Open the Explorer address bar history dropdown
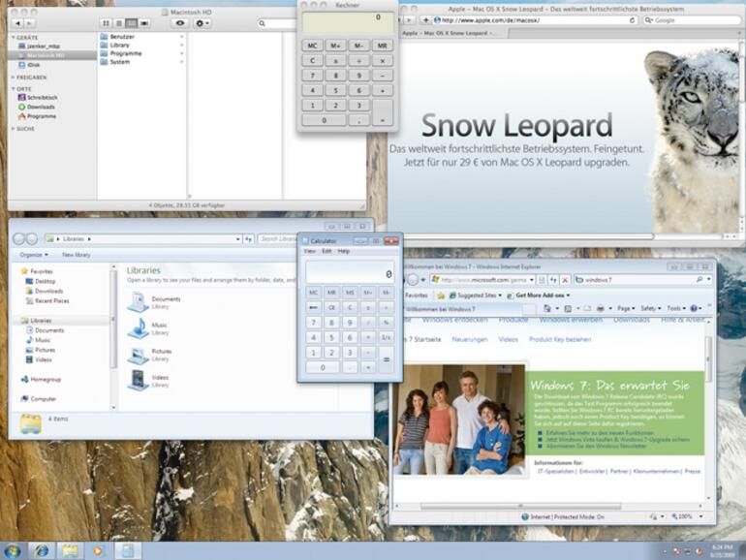 coord(238,239)
